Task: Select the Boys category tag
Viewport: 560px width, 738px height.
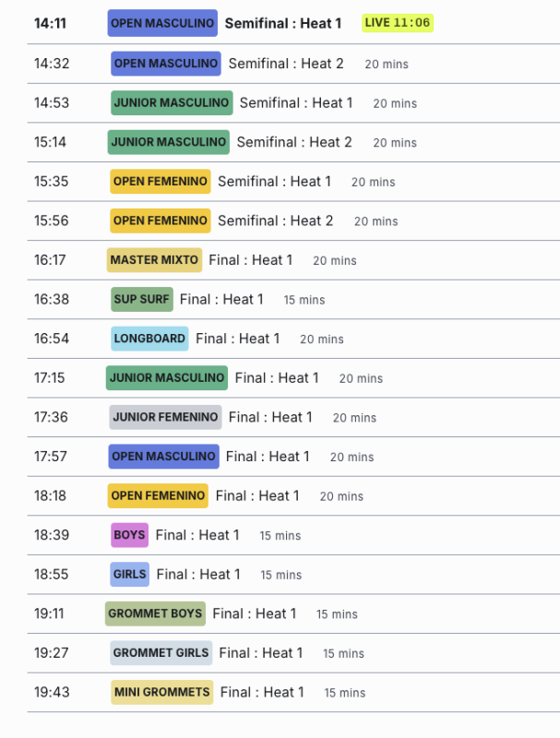Action: (x=129, y=535)
